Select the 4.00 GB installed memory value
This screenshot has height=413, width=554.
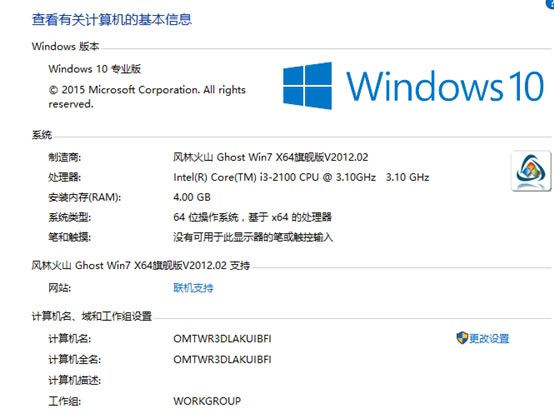[192, 197]
